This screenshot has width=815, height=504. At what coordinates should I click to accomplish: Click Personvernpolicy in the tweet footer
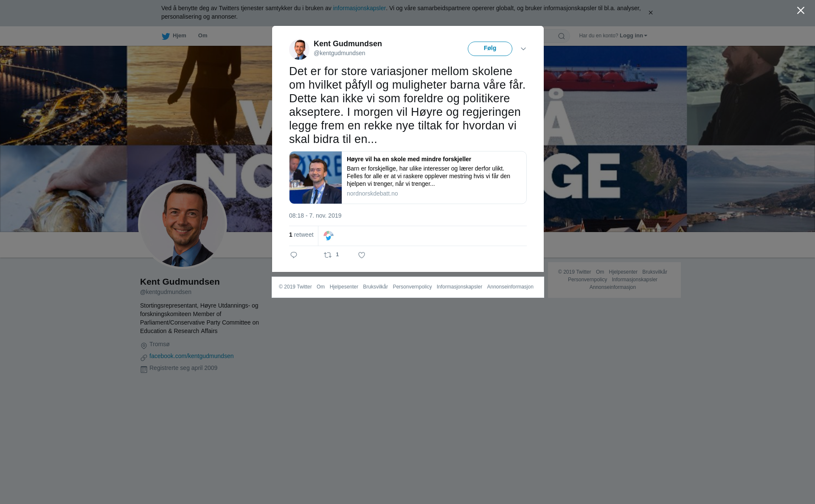click(412, 287)
